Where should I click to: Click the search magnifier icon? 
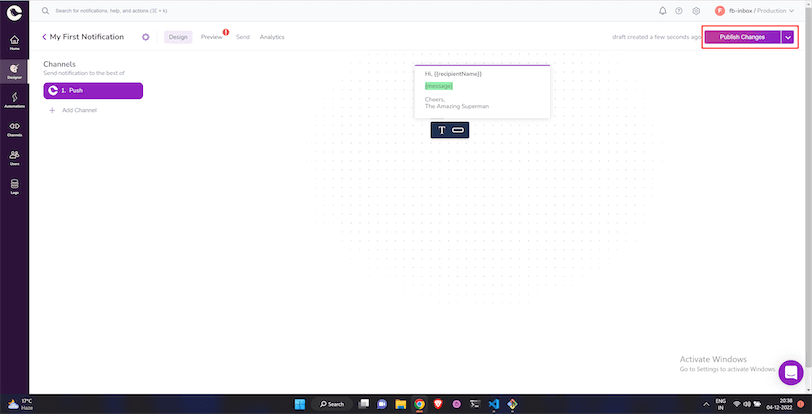45,11
